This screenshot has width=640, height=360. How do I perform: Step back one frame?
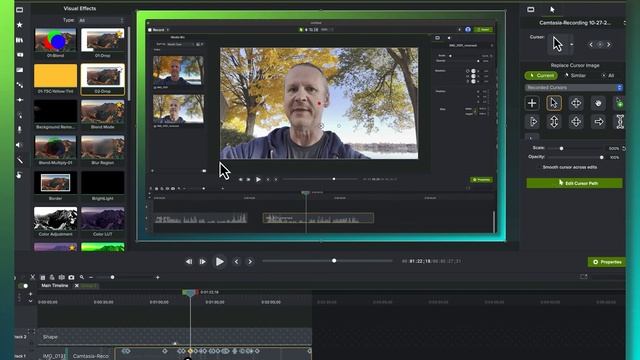(189, 262)
